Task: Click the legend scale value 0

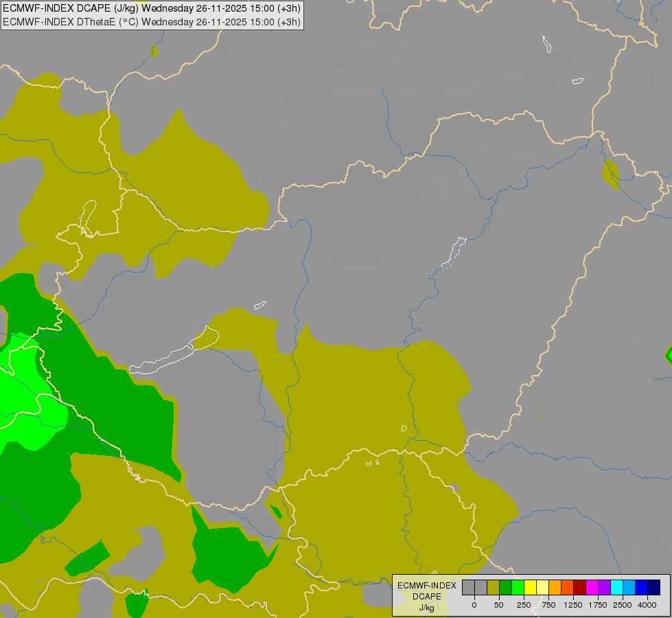Action: 474,605
